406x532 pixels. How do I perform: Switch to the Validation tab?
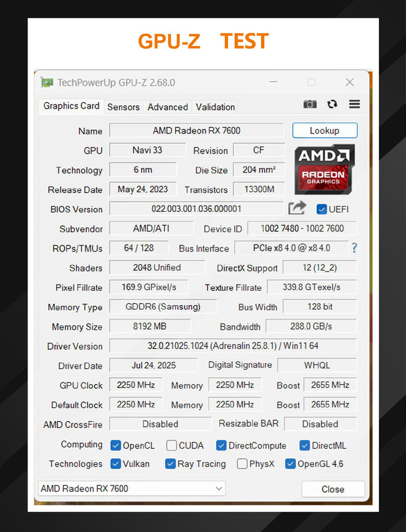[215, 107]
